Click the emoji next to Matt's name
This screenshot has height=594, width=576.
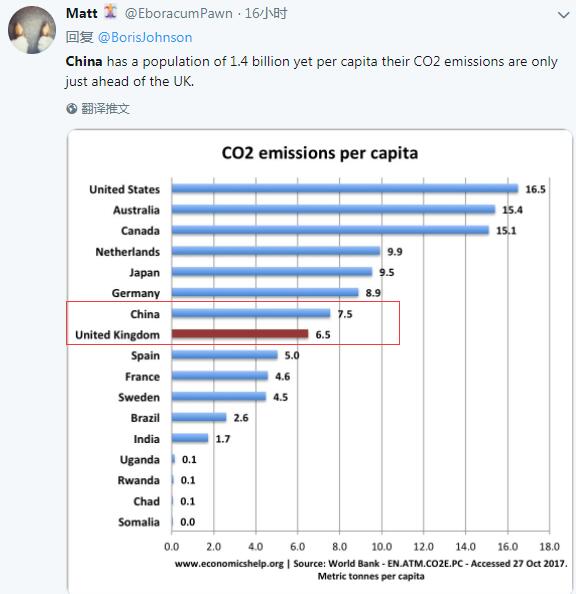click(x=110, y=11)
